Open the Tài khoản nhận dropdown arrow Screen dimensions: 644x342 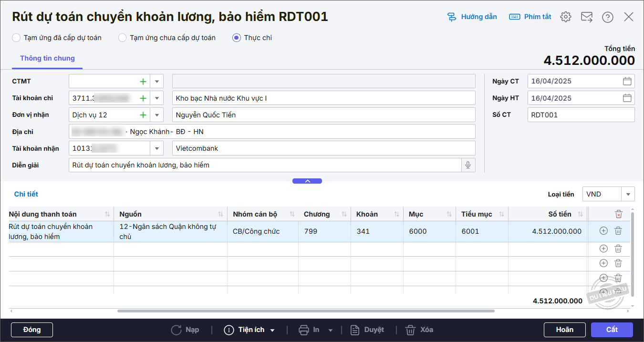coord(156,148)
